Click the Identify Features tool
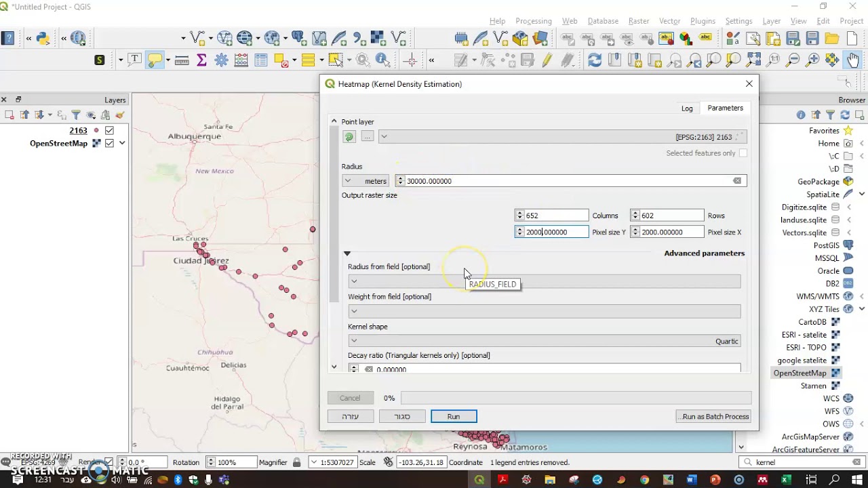Screen dimensions: 868x488 (x=382, y=60)
